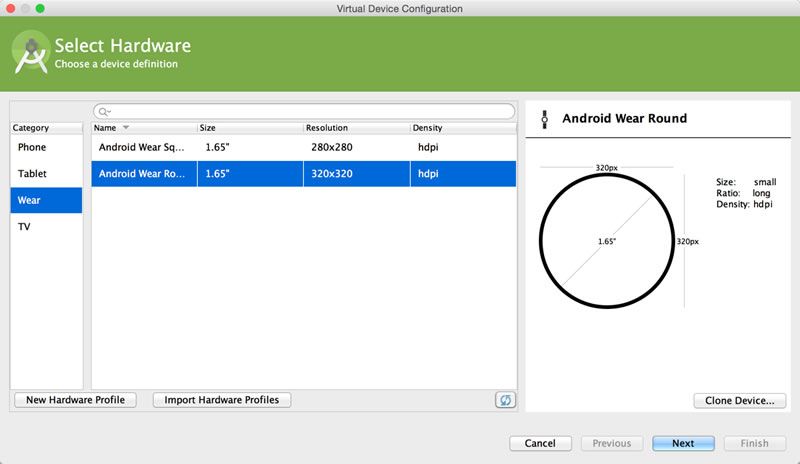Click the search magnifier icon
The image size is (800, 464).
pos(104,111)
